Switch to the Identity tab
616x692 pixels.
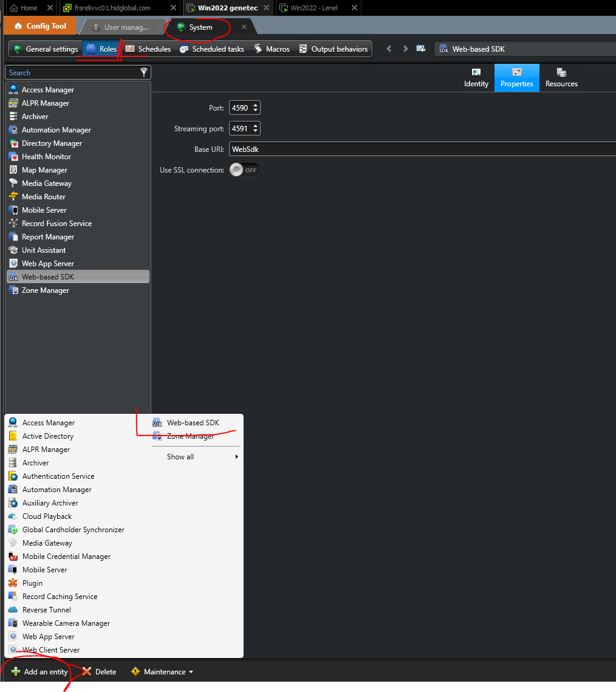coord(476,78)
